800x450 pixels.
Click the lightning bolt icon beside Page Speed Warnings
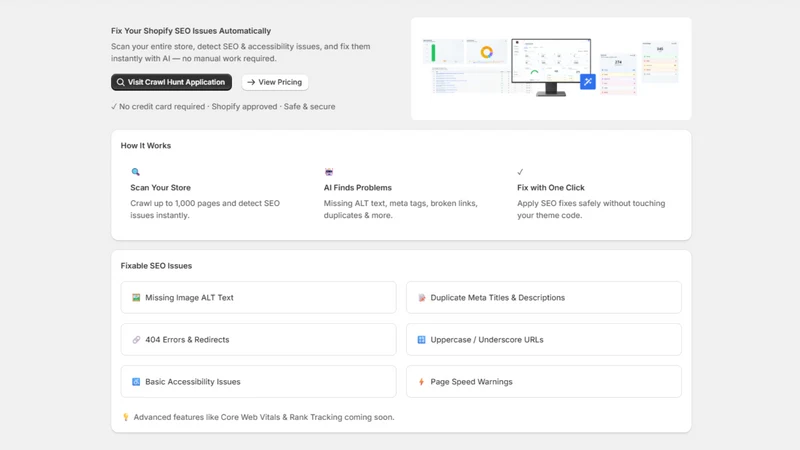pos(421,382)
